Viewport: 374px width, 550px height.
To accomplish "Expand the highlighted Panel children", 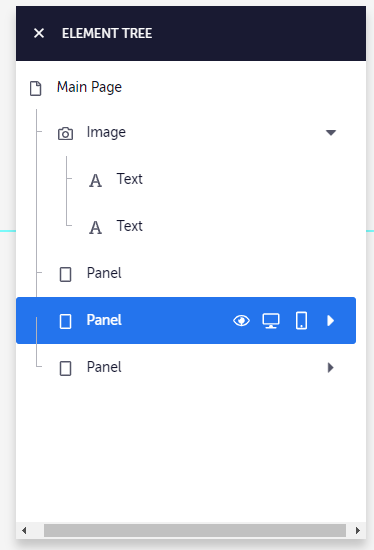I will [x=330, y=321].
